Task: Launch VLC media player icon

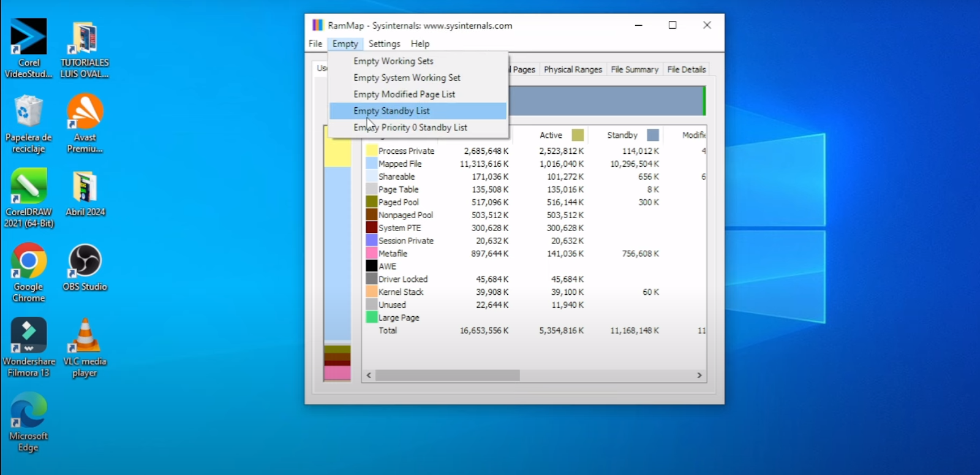Action: click(85, 348)
